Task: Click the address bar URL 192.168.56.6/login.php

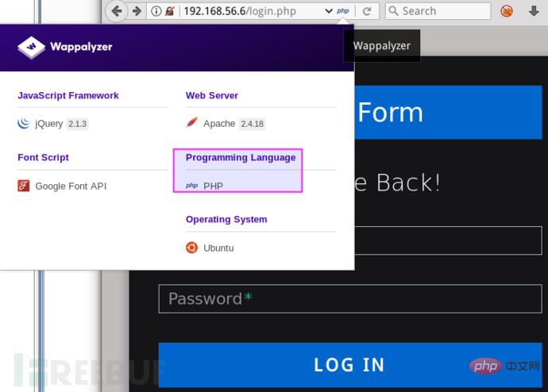Action: tap(240, 11)
